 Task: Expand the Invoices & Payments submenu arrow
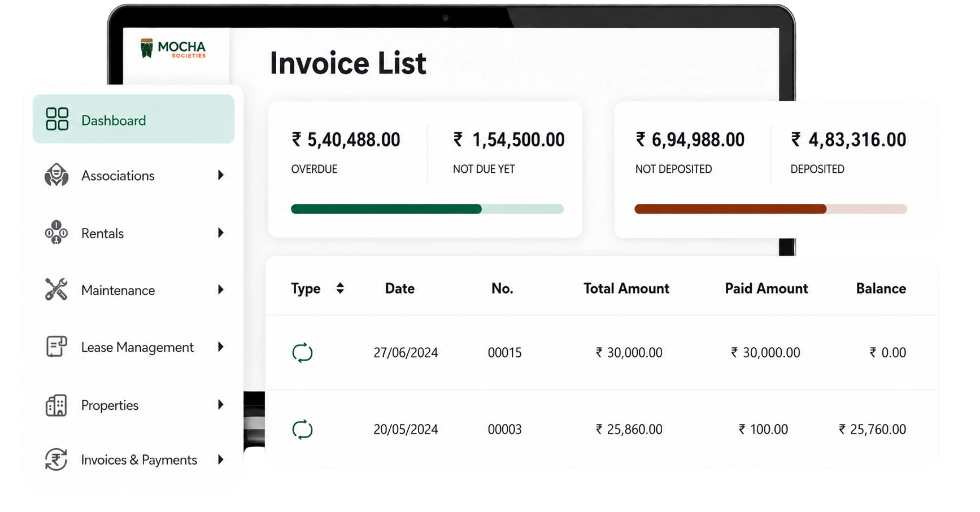click(221, 460)
